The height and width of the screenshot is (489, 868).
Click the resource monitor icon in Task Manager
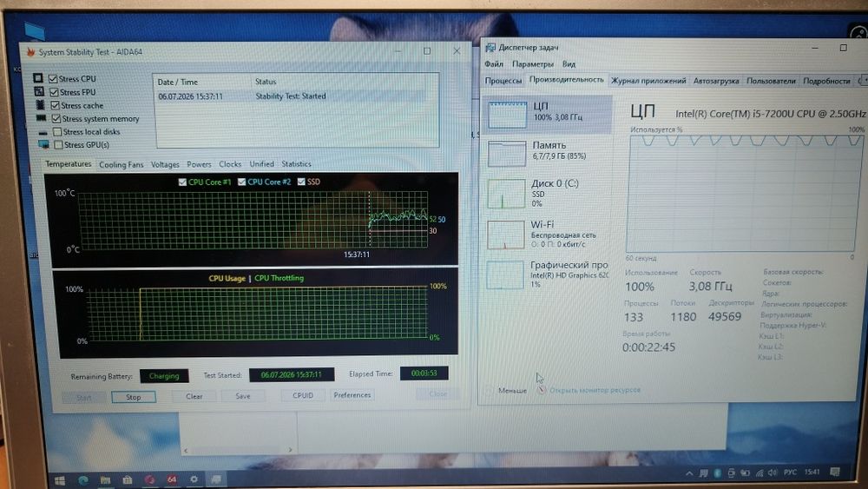542,391
